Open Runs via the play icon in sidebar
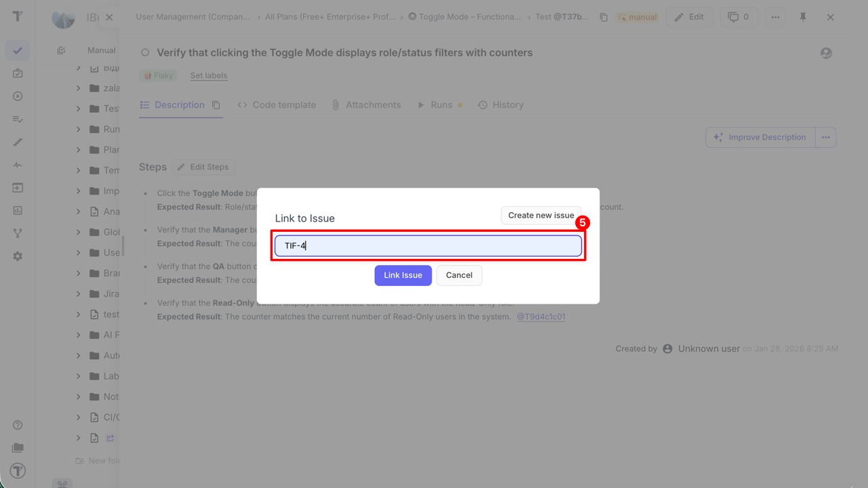The image size is (868, 488). pos(18,96)
